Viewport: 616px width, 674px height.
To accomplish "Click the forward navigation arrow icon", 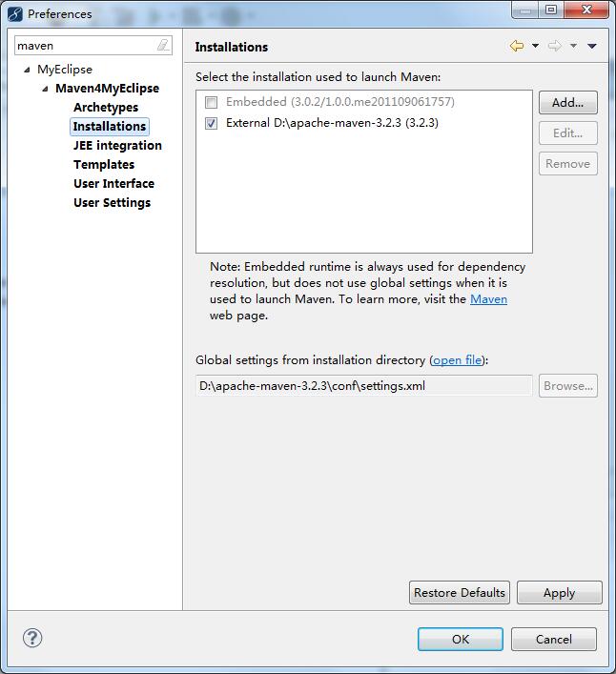I will point(555,46).
